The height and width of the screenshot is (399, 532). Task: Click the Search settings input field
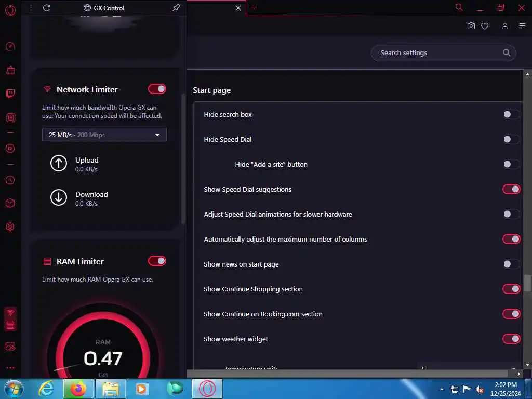(443, 53)
